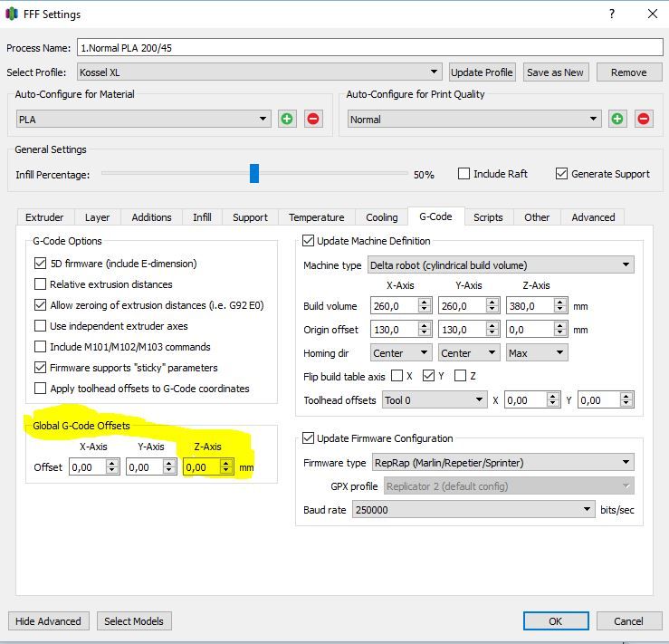
Task: Enable Apply toolhead offsets to G-Code coordinates
Action: click(40, 389)
